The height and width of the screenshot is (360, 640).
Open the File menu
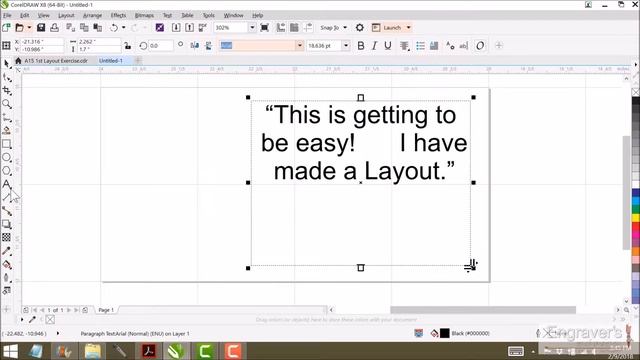pyautogui.click(x=7, y=15)
